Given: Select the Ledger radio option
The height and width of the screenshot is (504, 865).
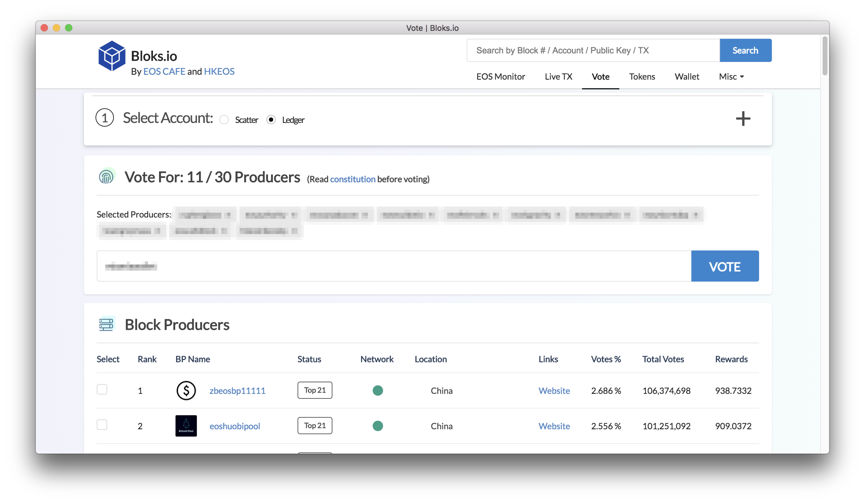Looking at the screenshot, I should (x=271, y=120).
